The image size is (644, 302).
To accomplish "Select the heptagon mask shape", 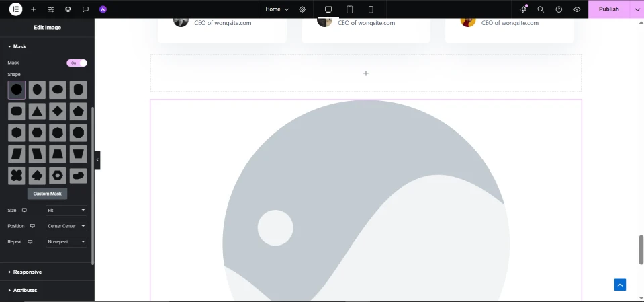I will [58, 133].
